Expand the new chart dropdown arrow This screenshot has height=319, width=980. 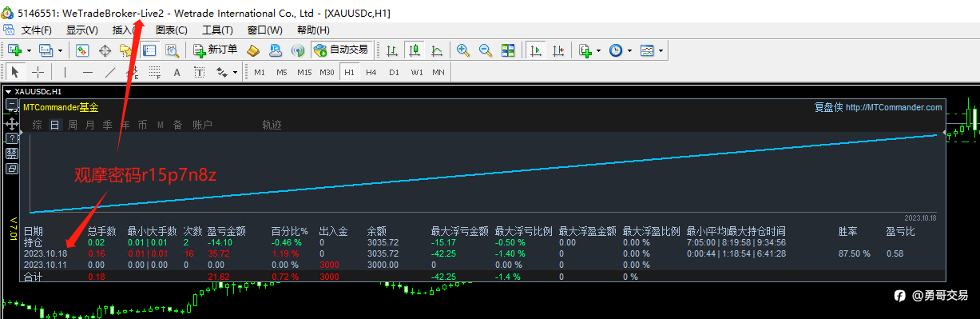click(29, 50)
